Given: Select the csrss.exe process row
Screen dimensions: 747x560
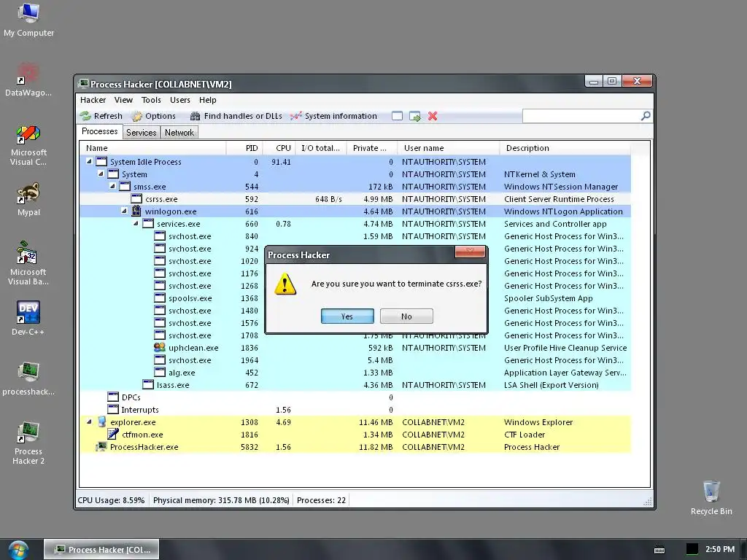Looking at the screenshot, I should tap(355, 199).
